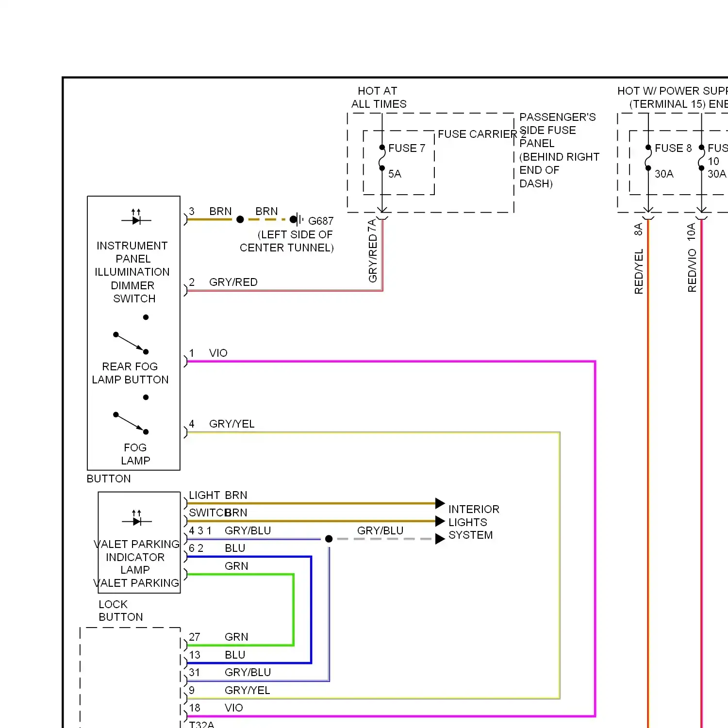Click pin 13 BLU label

pos(217,655)
